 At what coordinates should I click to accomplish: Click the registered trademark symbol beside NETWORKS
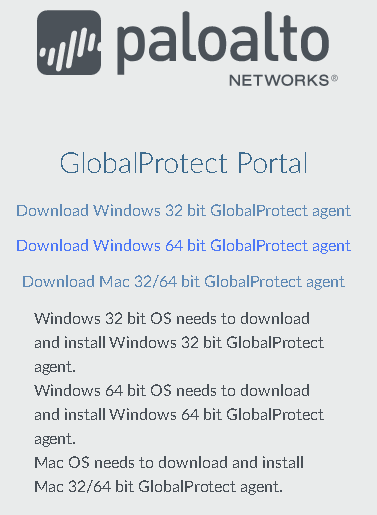pyautogui.click(x=334, y=78)
